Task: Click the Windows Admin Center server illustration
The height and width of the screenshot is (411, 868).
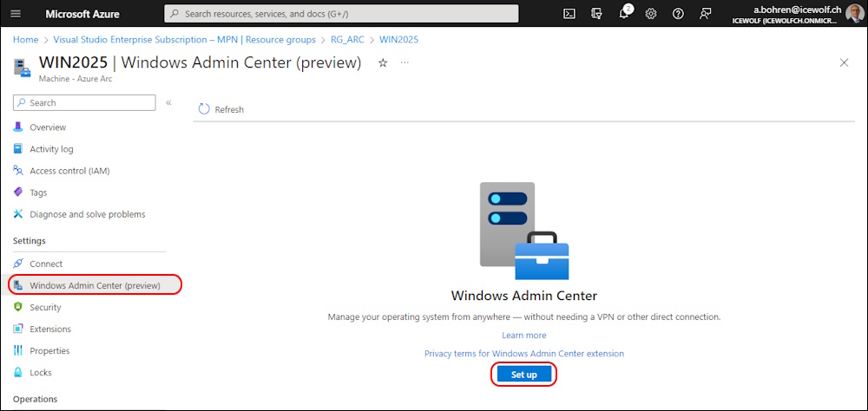Action: tap(523, 232)
